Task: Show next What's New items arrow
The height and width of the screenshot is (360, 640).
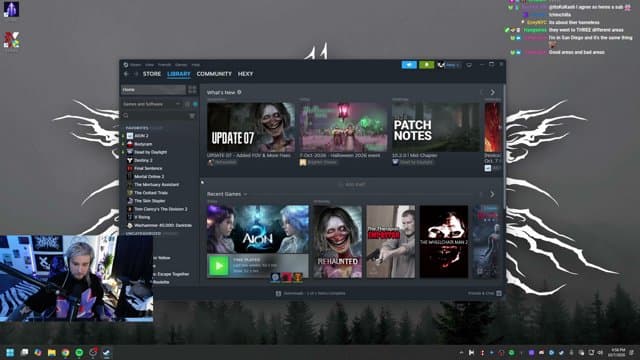Action: tap(492, 93)
